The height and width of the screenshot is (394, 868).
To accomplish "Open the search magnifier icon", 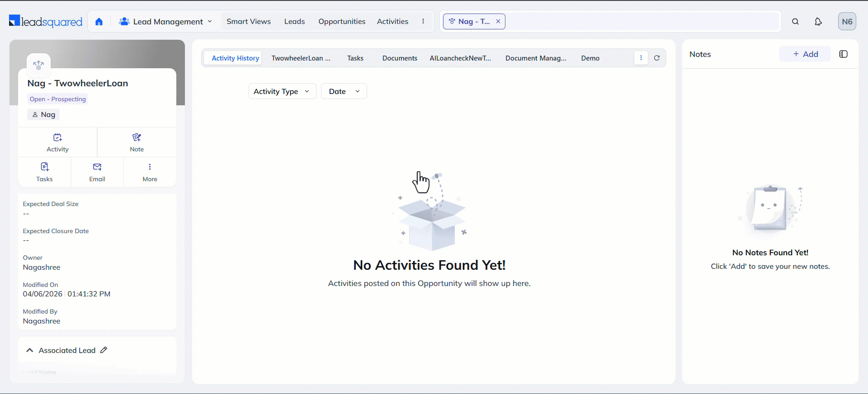I will tap(795, 22).
